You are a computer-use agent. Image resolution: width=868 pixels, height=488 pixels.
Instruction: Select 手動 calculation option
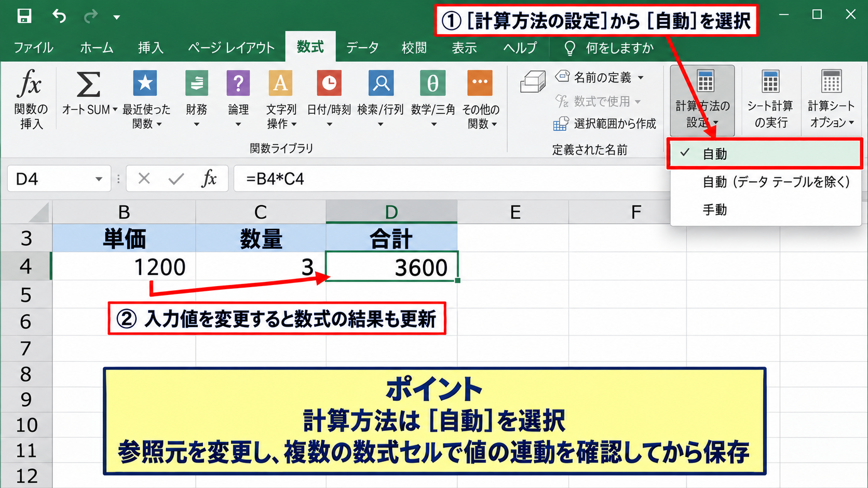click(x=766, y=210)
